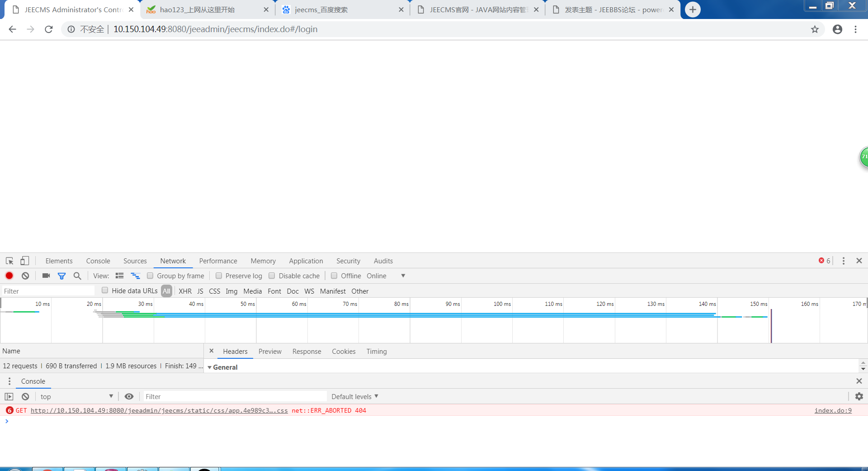Open the Default levels dropdown
868x471 pixels.
point(355,397)
